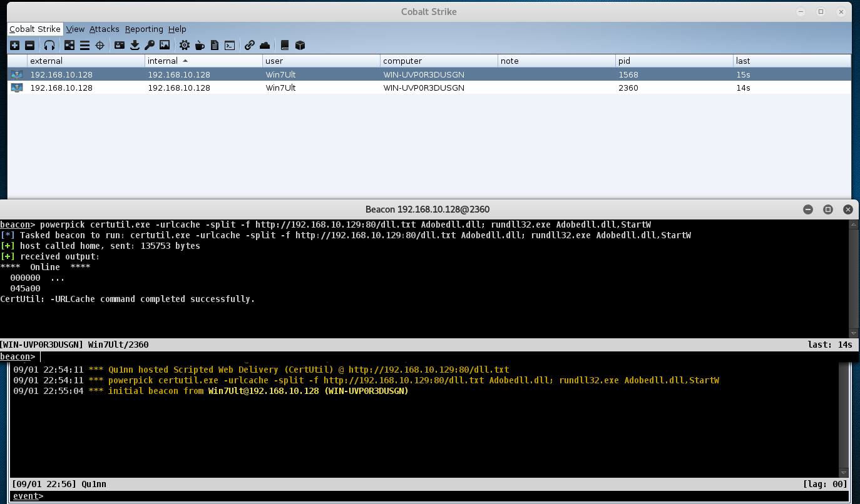Sort sessions by the user column header

pos(322,61)
